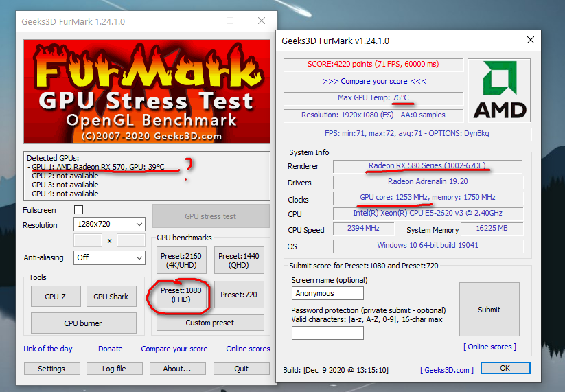Open the Custom preset button
565x392 pixels.
[210, 323]
